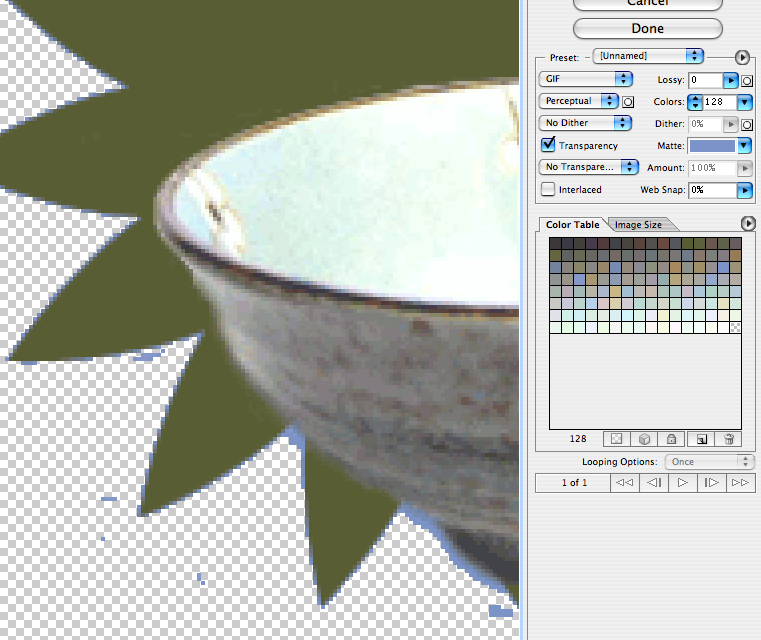
Task: Lock selected colors with padlock icon
Action: click(x=671, y=439)
